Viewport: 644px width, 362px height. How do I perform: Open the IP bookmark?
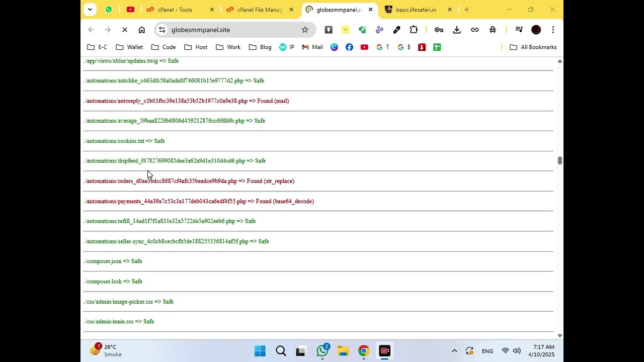[x=287, y=47]
